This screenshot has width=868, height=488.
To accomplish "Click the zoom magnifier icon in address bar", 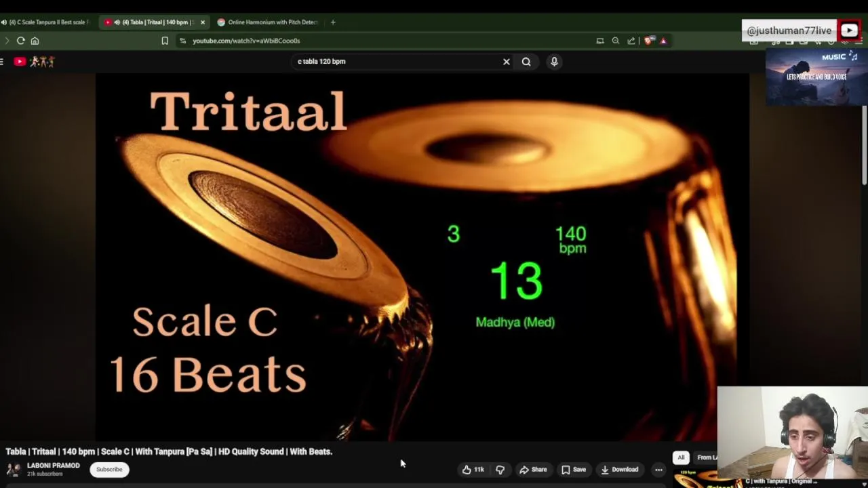I will (x=616, y=41).
